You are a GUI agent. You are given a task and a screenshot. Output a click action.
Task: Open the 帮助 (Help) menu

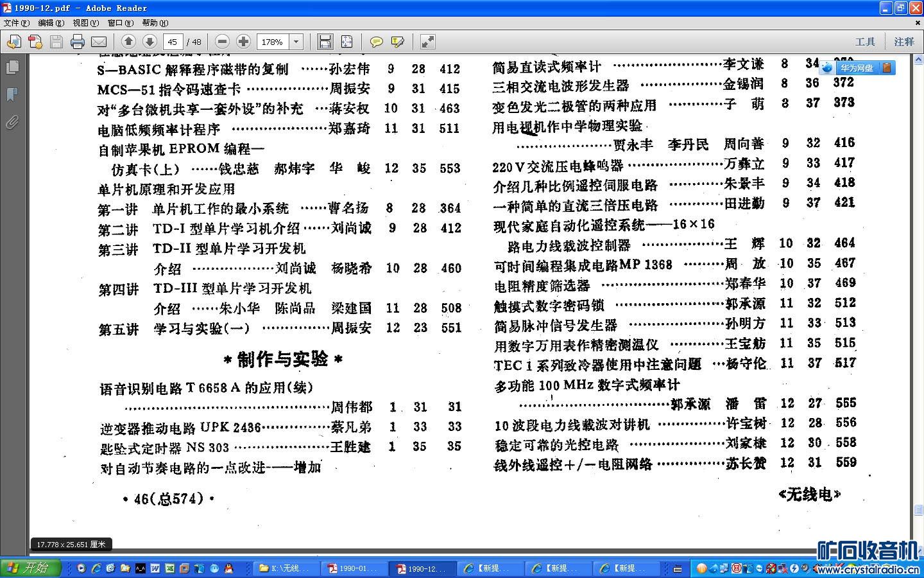pyautogui.click(x=155, y=22)
